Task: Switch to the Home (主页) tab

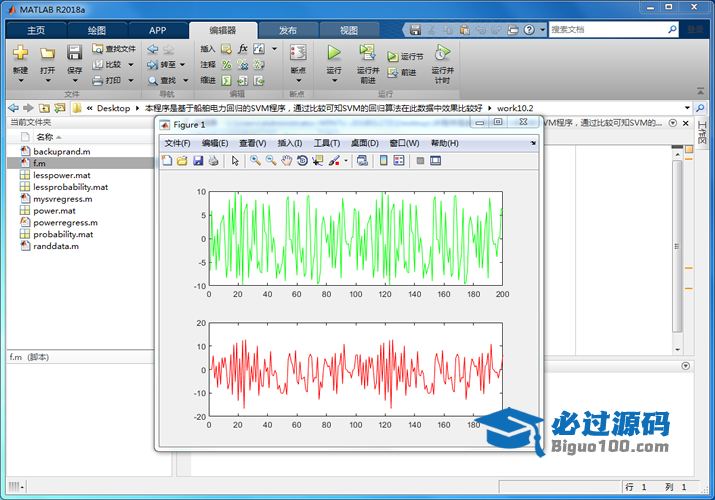Action: click(x=36, y=31)
